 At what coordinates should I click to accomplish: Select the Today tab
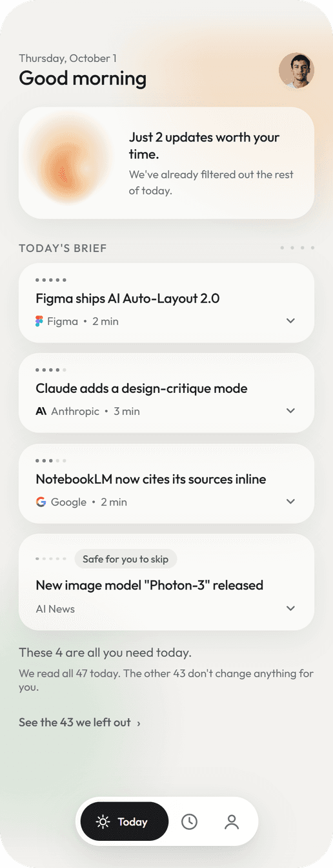coord(125,821)
